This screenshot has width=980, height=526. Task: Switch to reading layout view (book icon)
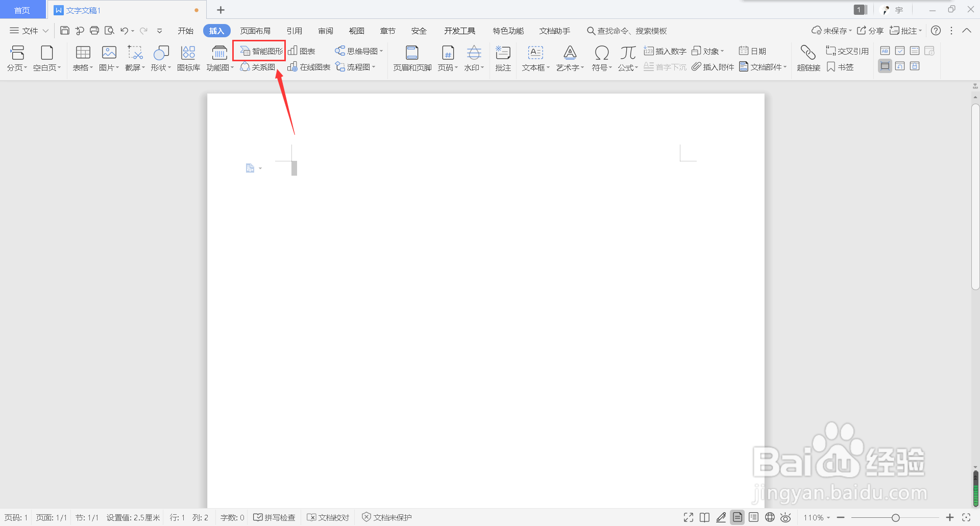[x=705, y=517]
